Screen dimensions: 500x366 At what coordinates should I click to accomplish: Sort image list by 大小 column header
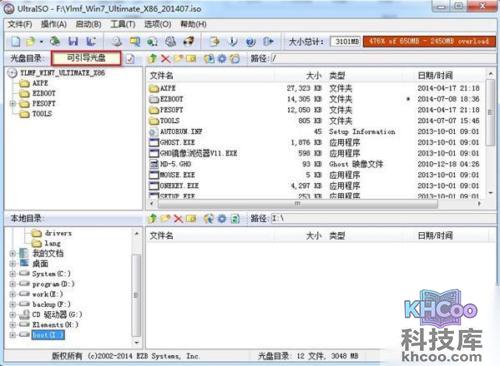click(298, 76)
